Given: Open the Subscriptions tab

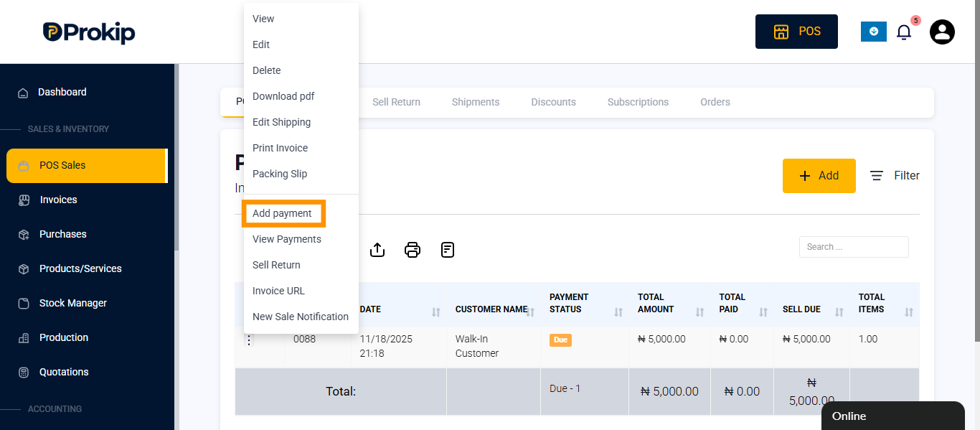Looking at the screenshot, I should click(x=638, y=102).
